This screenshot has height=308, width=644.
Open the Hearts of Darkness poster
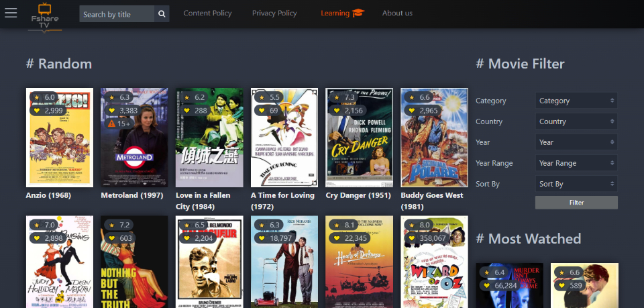pos(360,262)
